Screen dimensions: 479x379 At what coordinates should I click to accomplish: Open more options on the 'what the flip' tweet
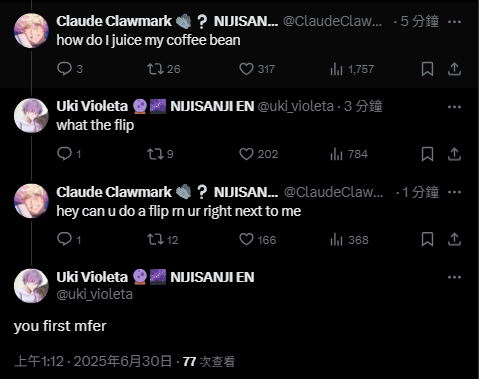(x=454, y=107)
